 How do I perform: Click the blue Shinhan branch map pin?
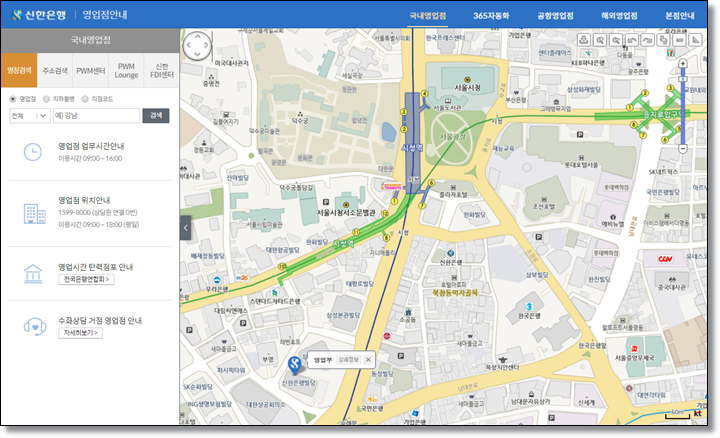point(294,366)
